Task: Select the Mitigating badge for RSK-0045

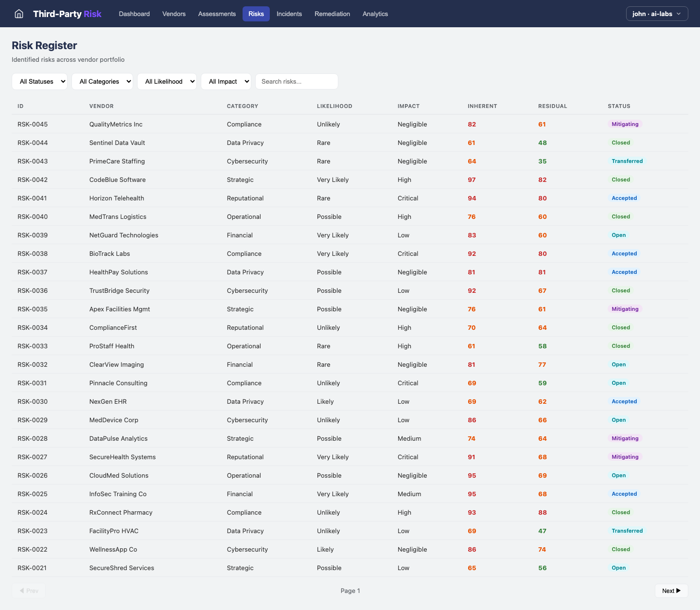Action: (x=625, y=124)
